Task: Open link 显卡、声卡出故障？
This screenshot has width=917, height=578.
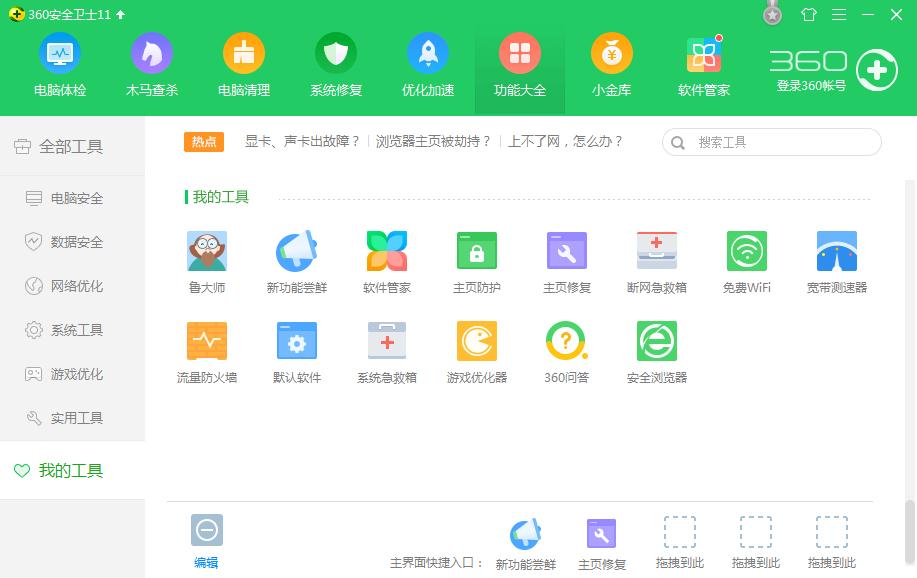Action: [x=302, y=142]
